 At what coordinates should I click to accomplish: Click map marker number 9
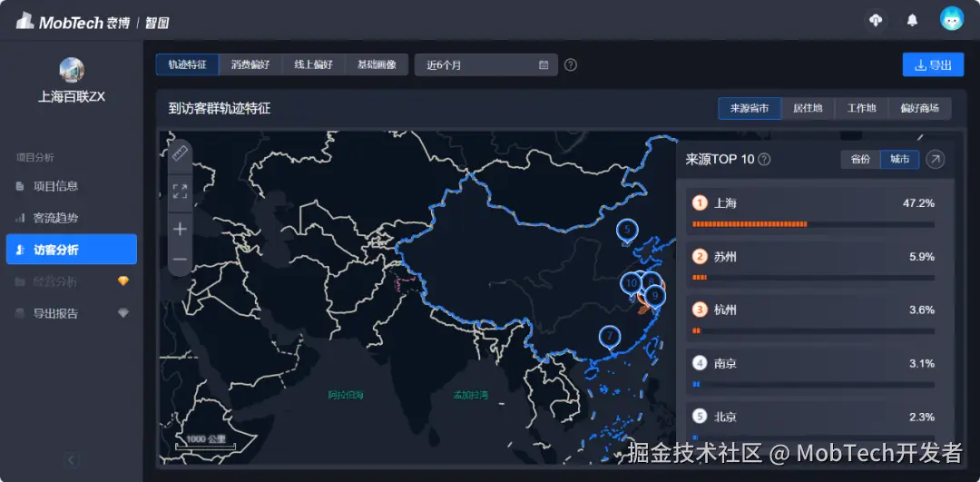click(x=654, y=295)
